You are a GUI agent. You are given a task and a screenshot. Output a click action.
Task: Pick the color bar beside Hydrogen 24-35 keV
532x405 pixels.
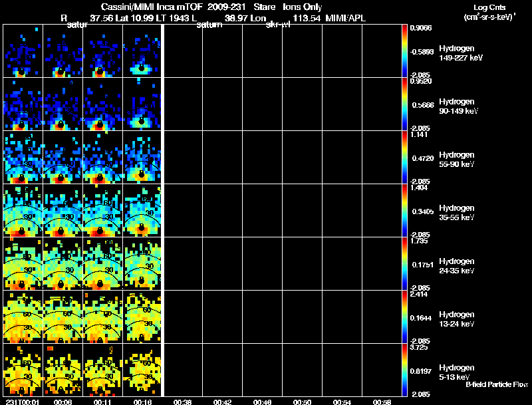(x=404, y=264)
